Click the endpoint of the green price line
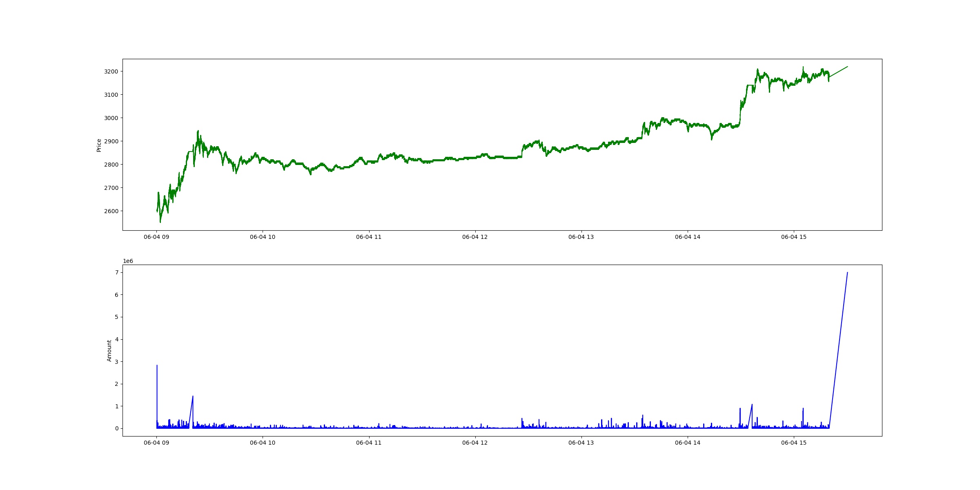The height and width of the screenshot is (490, 980). 847,67
